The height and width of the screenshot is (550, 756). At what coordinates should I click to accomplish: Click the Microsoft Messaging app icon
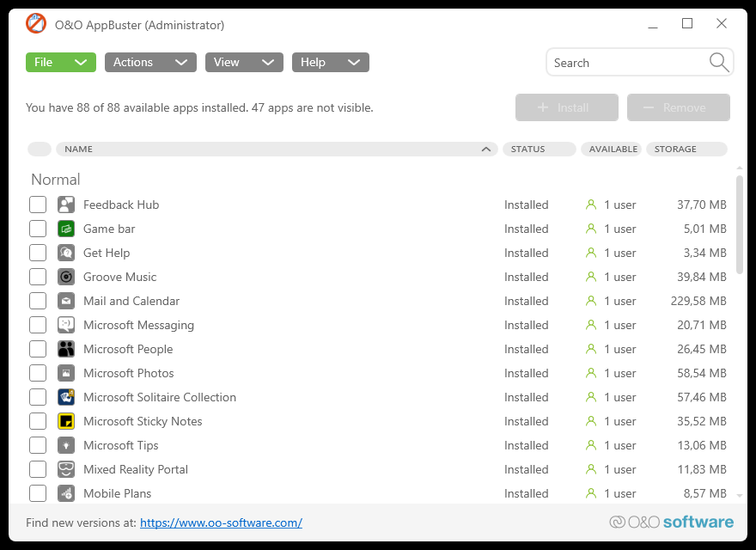tap(66, 325)
